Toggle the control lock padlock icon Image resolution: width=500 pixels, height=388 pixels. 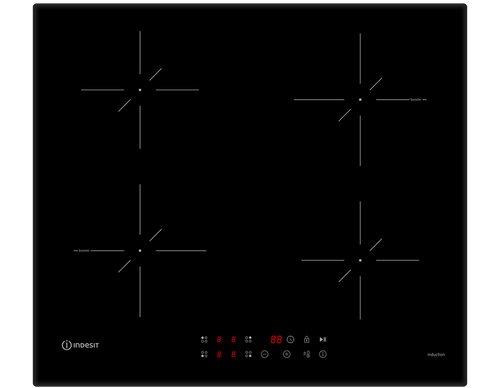coord(306,339)
